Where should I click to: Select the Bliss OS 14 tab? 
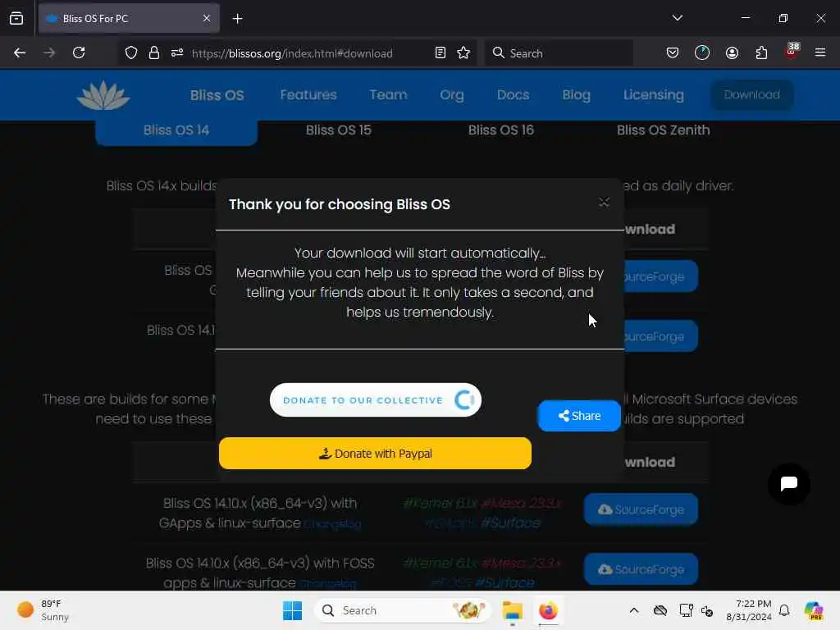176,130
